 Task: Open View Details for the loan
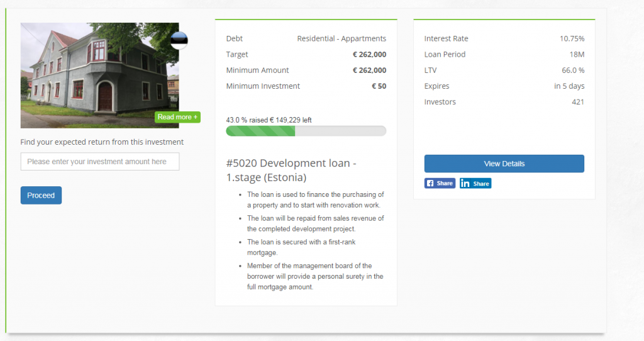[504, 164]
